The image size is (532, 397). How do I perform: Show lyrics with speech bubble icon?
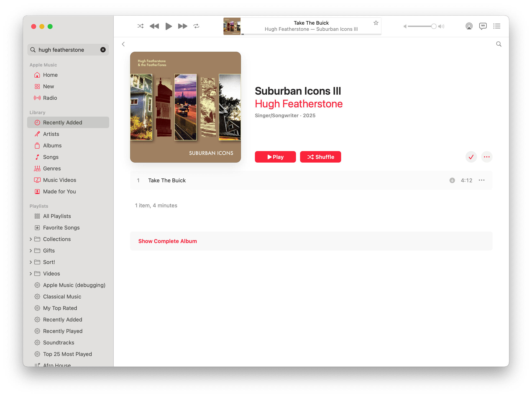[x=483, y=26]
